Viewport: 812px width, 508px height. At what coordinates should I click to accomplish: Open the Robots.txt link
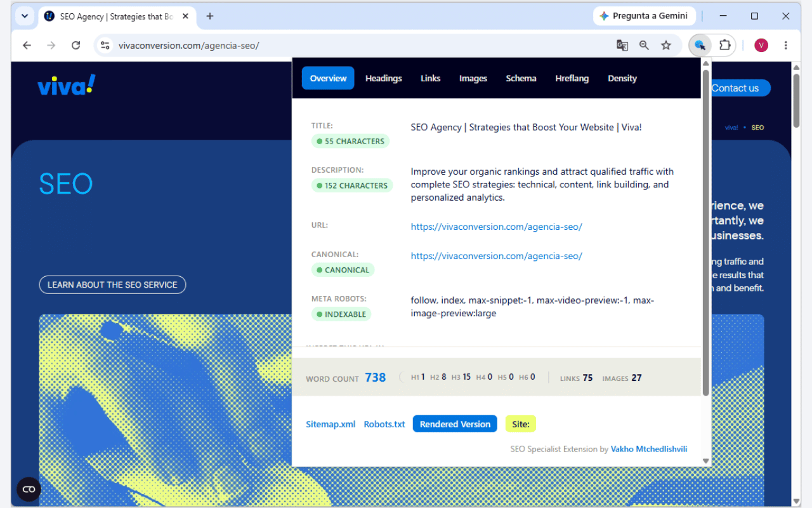(x=384, y=424)
